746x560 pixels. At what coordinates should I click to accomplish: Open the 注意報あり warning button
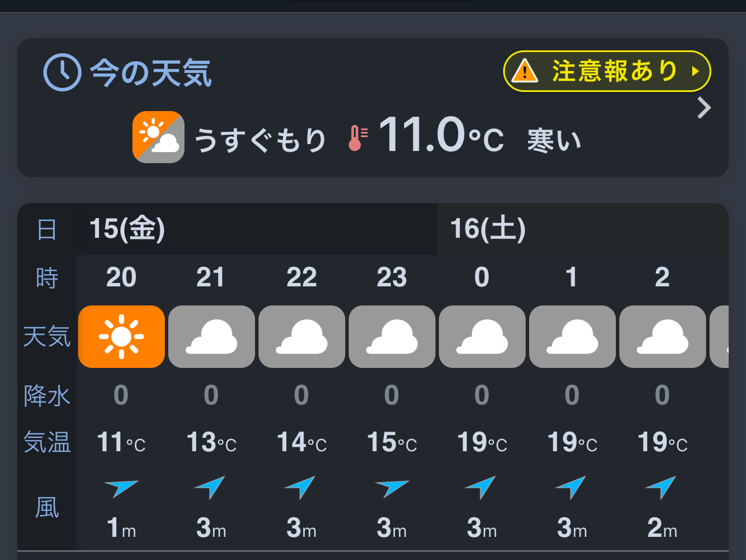(607, 71)
